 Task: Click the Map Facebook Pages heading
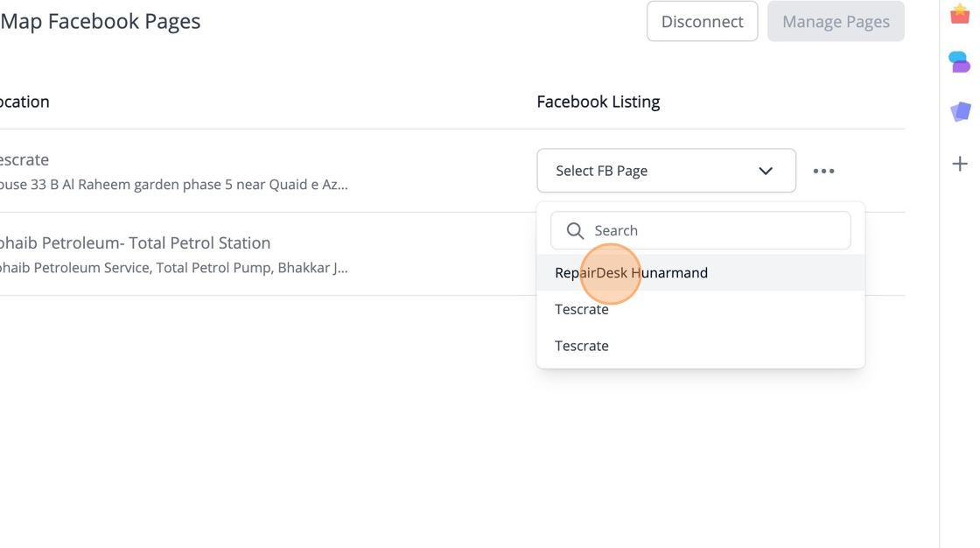pos(101,22)
